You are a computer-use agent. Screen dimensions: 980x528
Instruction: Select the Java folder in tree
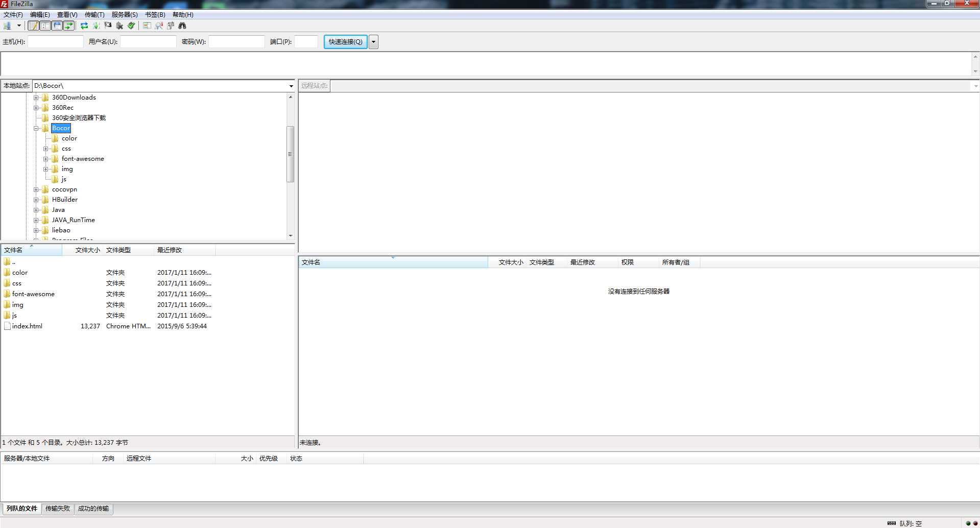tap(58, 210)
